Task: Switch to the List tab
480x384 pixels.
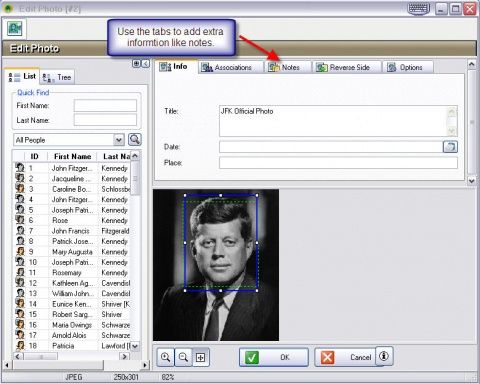Action: click(23, 76)
